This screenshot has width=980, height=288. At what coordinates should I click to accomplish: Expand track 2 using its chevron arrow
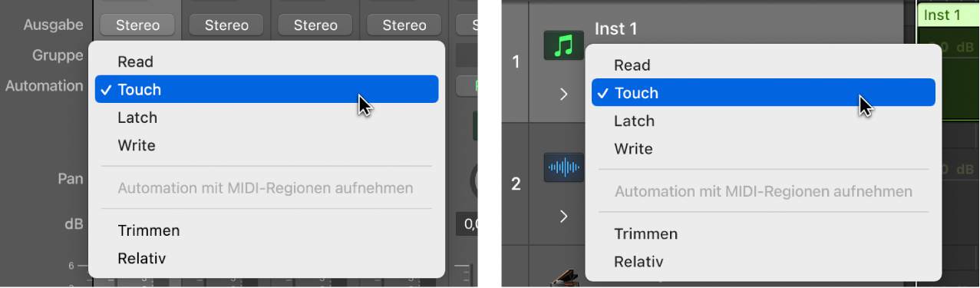tap(564, 217)
